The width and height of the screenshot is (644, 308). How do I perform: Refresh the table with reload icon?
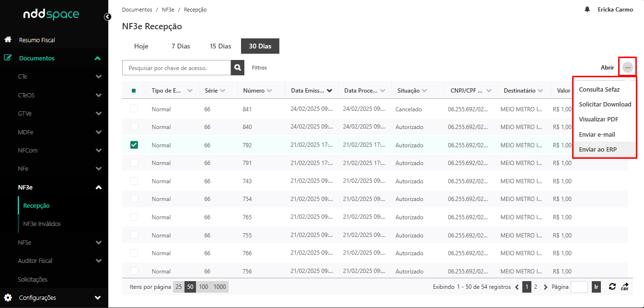click(612, 286)
